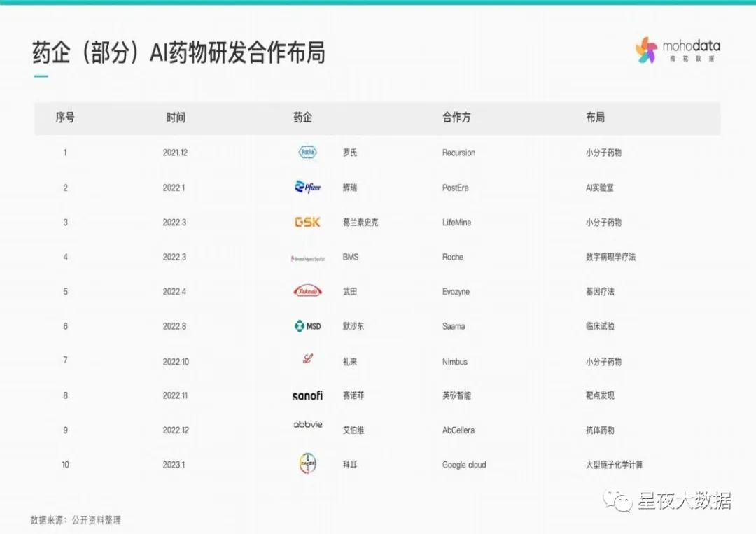Click the layout cell AI实验室

tap(600, 188)
